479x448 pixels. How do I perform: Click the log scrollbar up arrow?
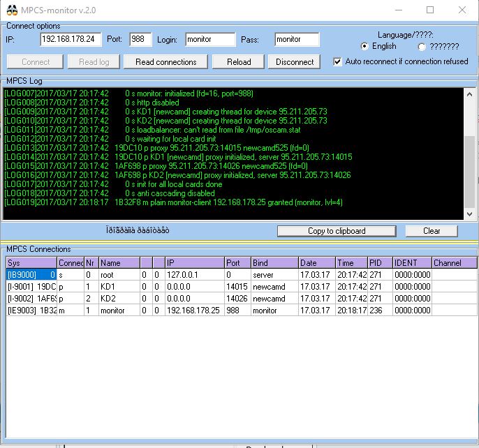(x=469, y=94)
